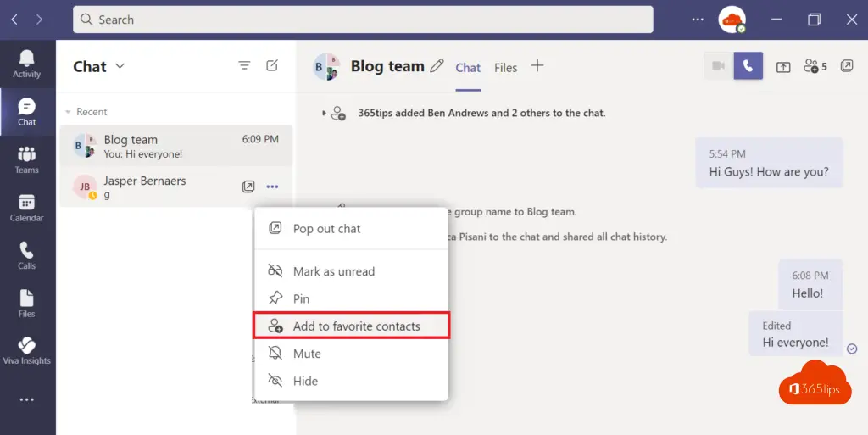View and add participants (5)

815,66
